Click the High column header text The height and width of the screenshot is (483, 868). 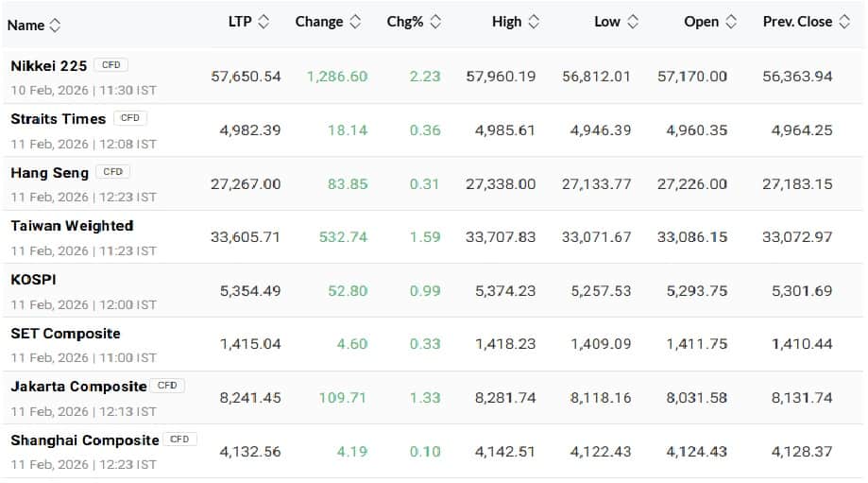click(x=506, y=22)
